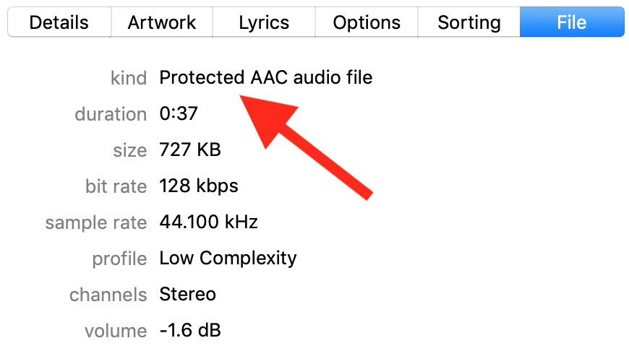Viewport: 629px width, 364px height.
Task: Click the 'channels' field label
Action: [x=108, y=295]
